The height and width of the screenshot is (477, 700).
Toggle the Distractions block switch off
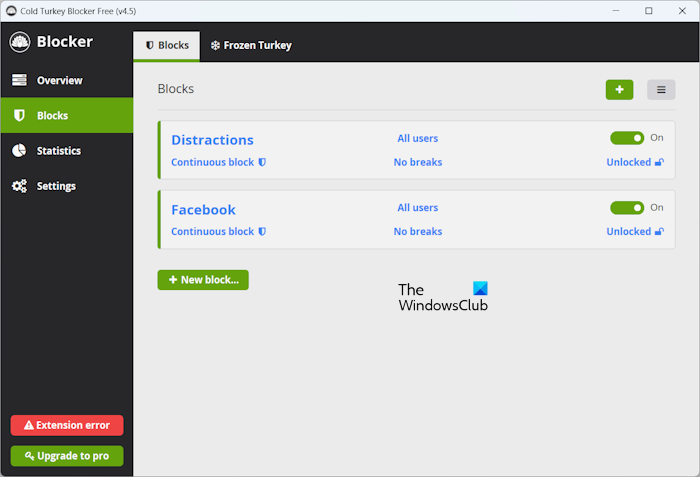point(627,138)
